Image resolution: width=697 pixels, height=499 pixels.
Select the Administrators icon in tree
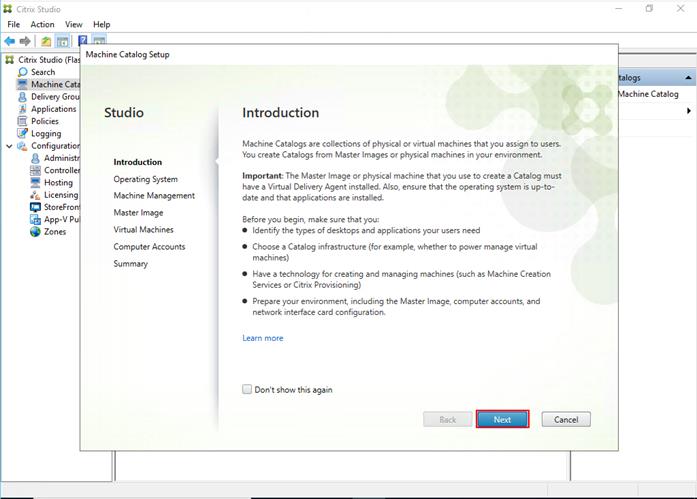(35, 158)
